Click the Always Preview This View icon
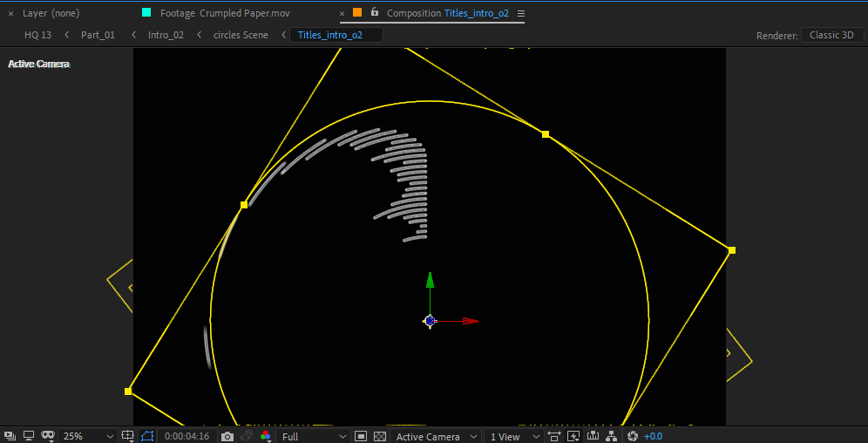This screenshot has height=443, width=868. 10,436
